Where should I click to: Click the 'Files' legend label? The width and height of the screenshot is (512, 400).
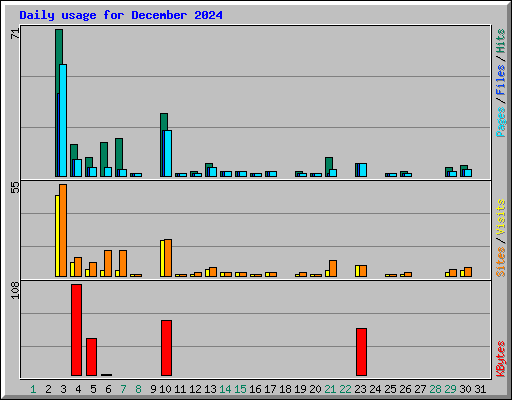(500, 79)
